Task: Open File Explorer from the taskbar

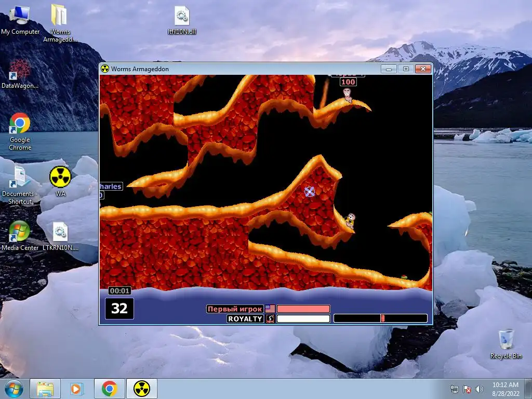Action: click(45, 389)
